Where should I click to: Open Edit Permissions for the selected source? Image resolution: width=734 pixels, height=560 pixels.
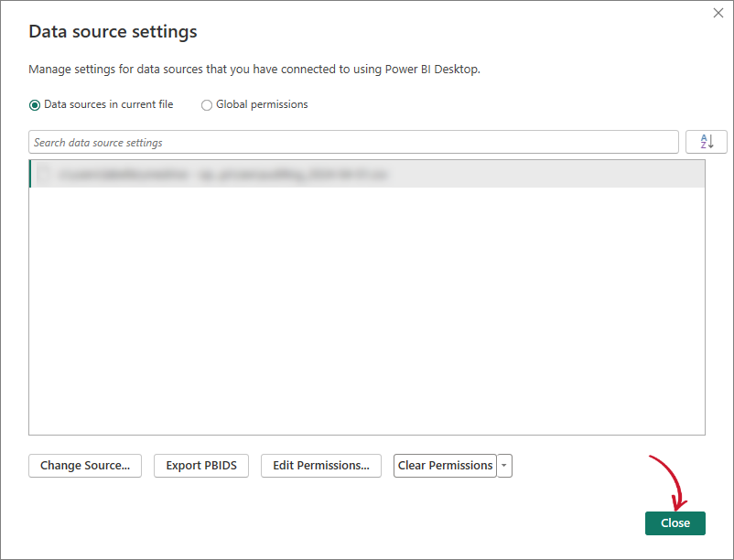[320, 466]
